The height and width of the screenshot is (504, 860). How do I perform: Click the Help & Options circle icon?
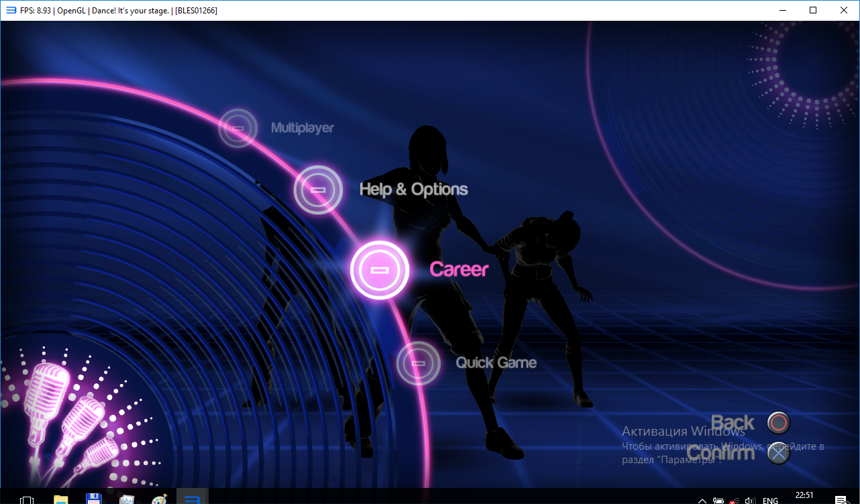(x=318, y=190)
